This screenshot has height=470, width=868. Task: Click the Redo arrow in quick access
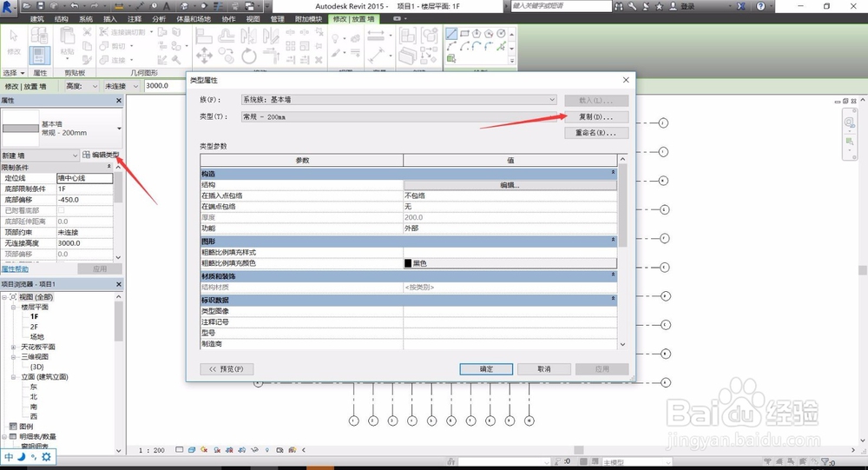coord(94,6)
